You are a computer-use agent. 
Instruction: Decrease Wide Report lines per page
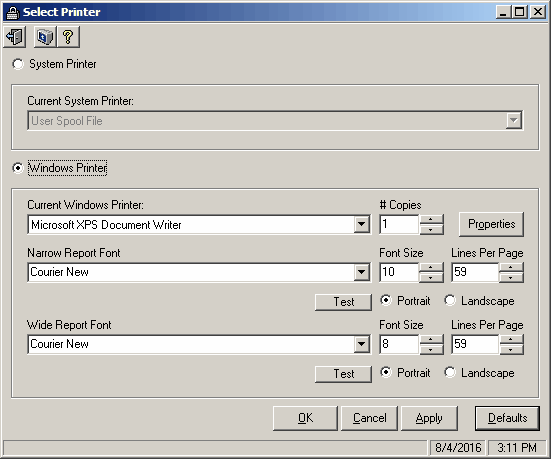point(511,349)
